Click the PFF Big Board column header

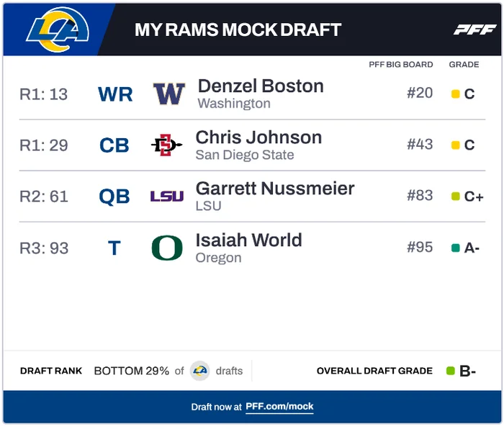click(401, 65)
